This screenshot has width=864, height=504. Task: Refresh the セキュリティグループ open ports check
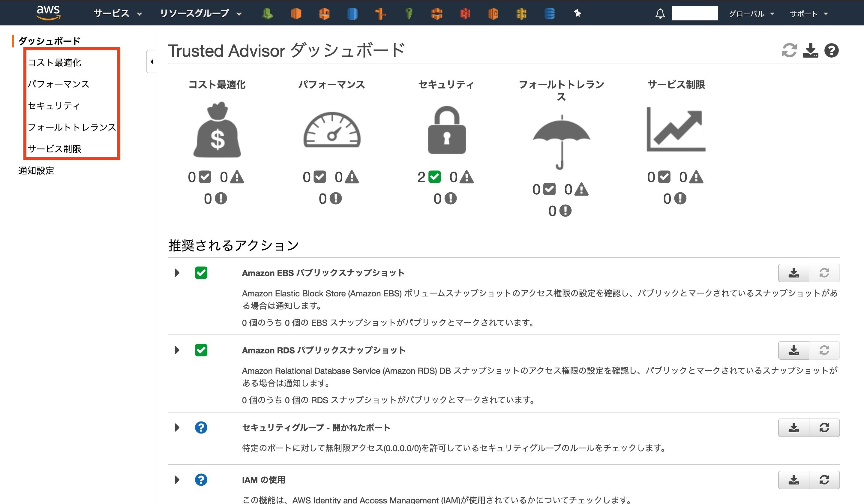click(x=824, y=428)
